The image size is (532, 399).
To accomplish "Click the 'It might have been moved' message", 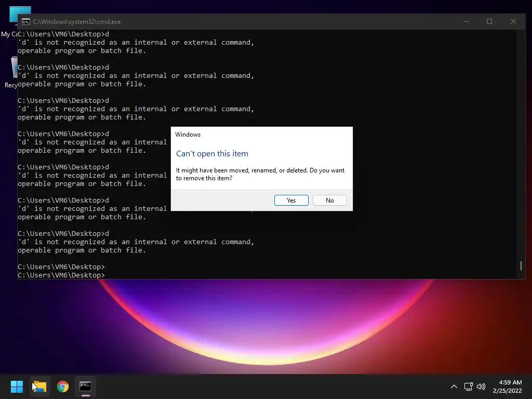I will pos(260,174).
